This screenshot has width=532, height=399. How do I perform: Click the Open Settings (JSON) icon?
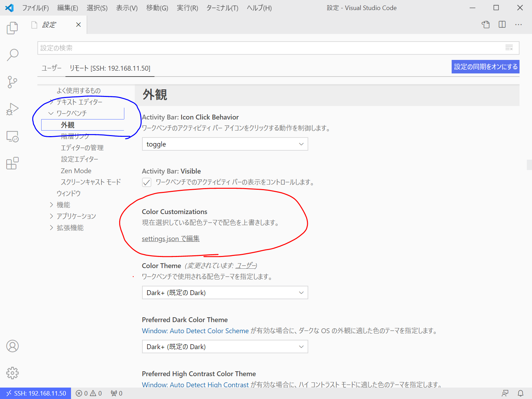click(486, 25)
